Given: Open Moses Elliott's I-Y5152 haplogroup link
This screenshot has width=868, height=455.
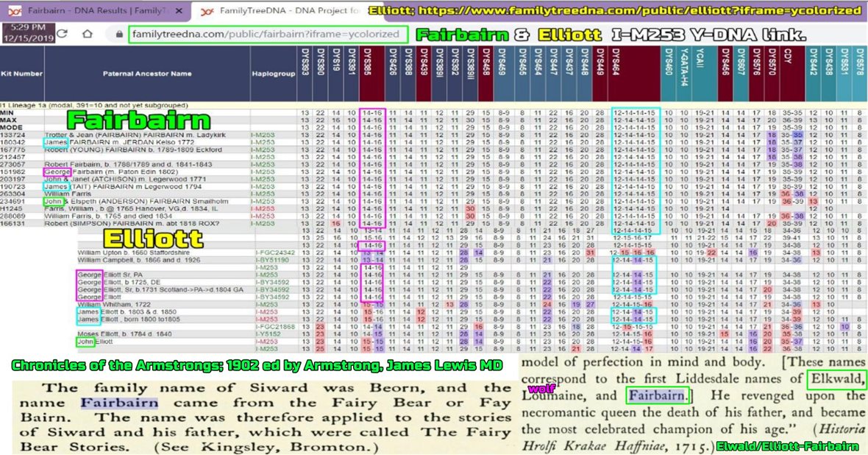Looking at the screenshot, I should point(265,334).
